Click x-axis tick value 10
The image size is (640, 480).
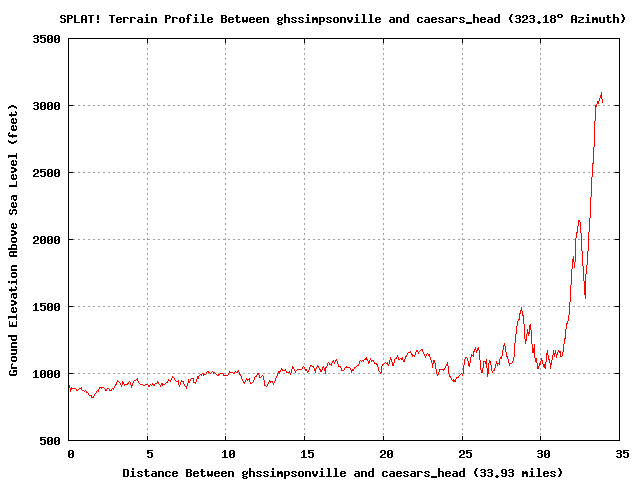pos(229,454)
